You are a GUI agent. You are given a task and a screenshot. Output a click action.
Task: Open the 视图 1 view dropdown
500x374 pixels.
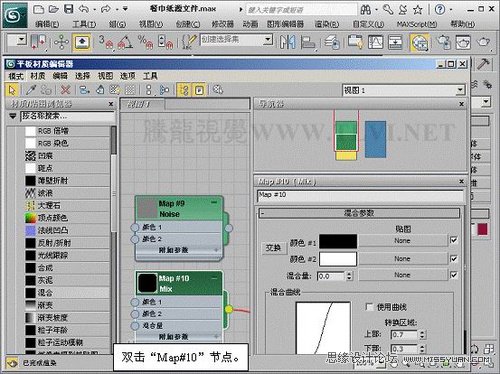click(x=460, y=90)
